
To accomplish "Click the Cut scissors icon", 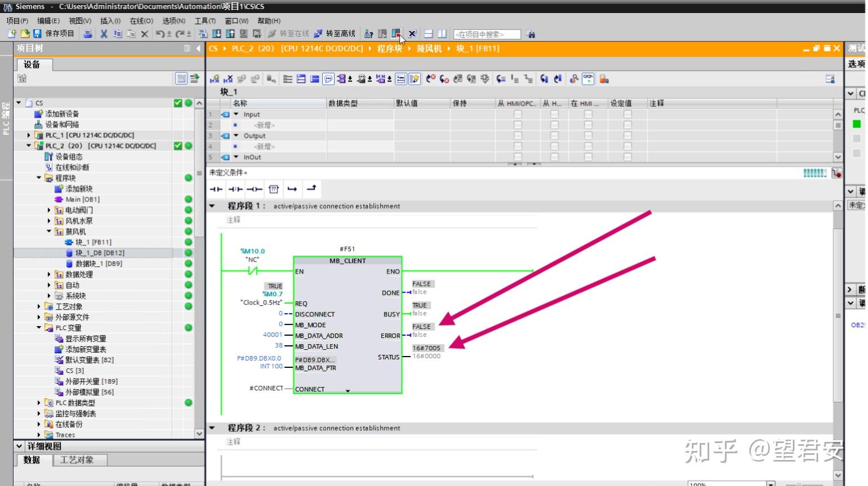I will tap(104, 34).
